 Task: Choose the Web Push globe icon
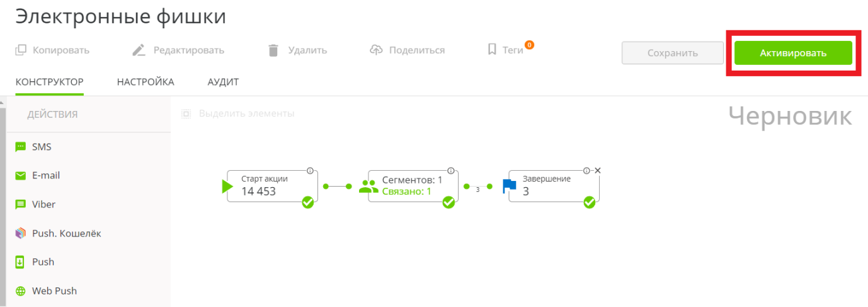(x=21, y=291)
